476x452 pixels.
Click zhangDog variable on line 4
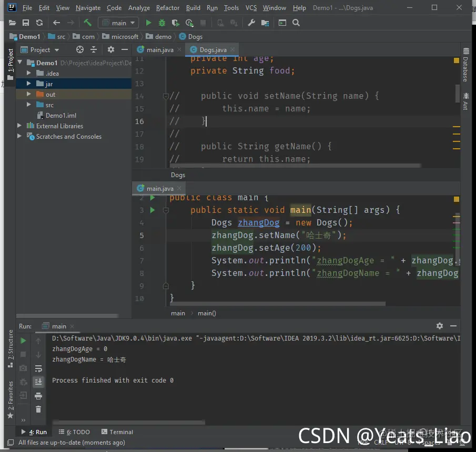[258, 223]
